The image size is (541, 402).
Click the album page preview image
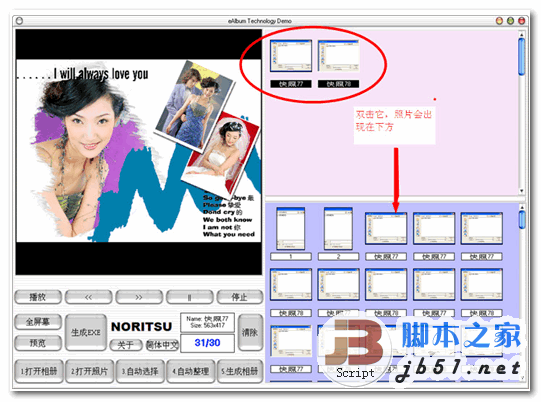tap(139, 151)
